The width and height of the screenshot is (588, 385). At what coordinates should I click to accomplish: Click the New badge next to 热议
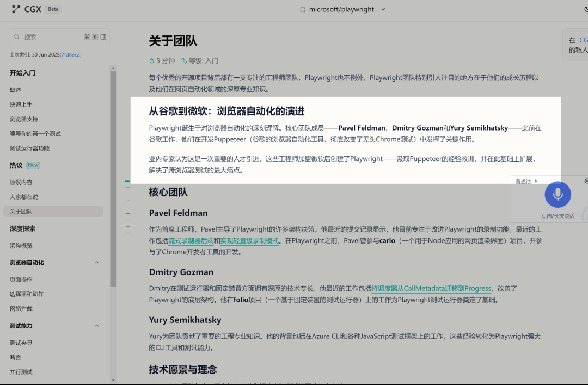point(33,165)
